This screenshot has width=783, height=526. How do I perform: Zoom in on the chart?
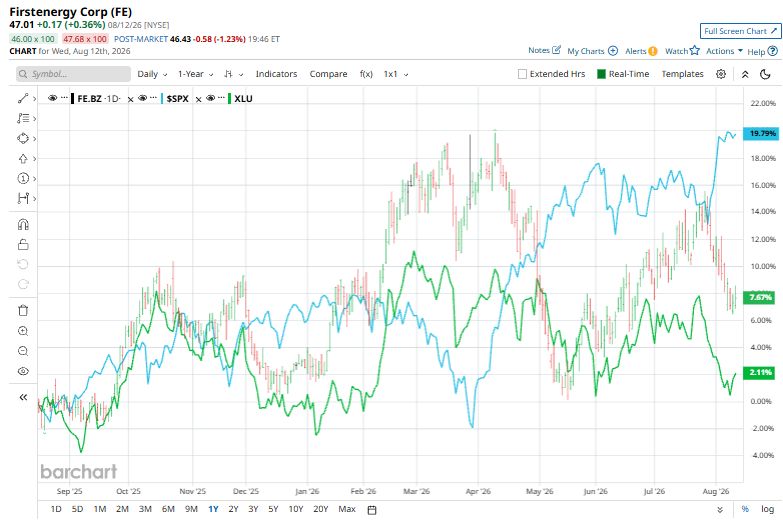click(23, 331)
